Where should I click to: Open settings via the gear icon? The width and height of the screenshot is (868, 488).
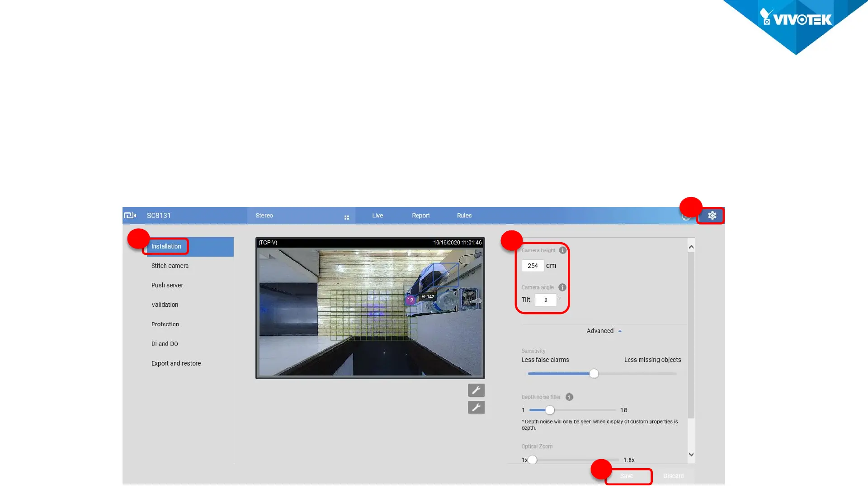click(x=712, y=216)
